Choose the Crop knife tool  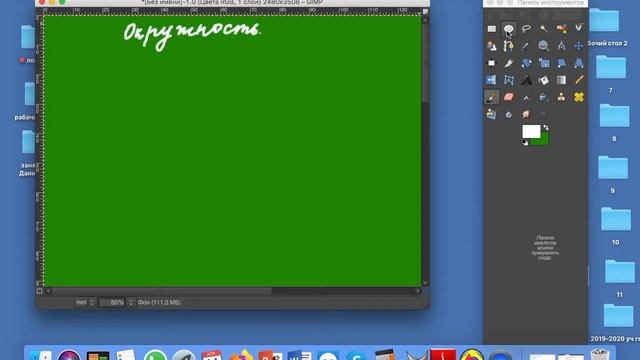509,63
